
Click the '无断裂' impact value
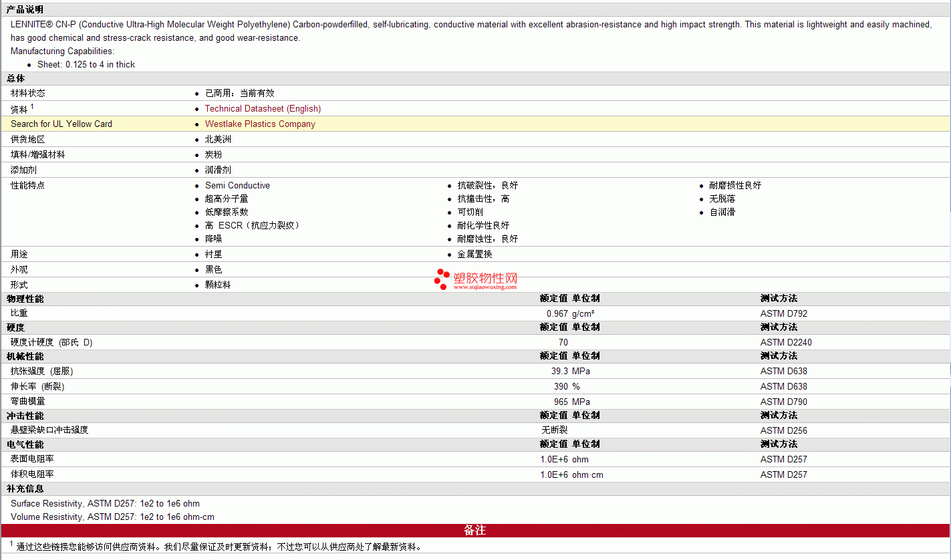[555, 430]
